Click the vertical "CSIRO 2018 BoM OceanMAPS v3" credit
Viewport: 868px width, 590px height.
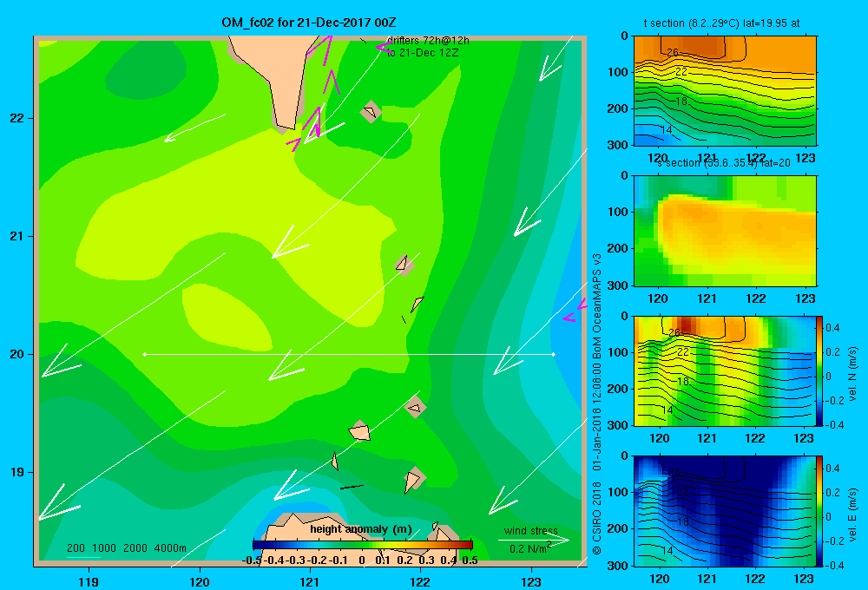point(597,404)
